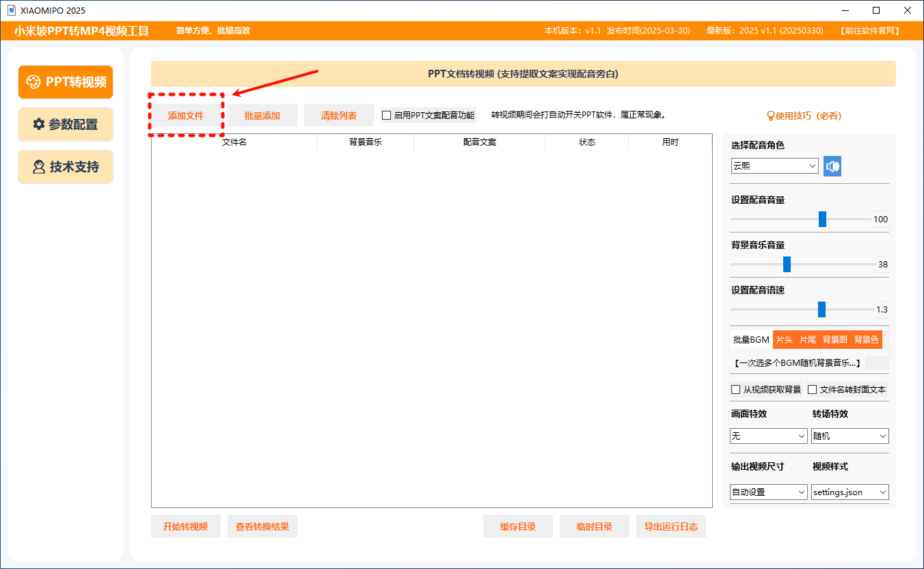
Task: Minimize the XIAOMIPO 2025 window
Action: [845, 10]
